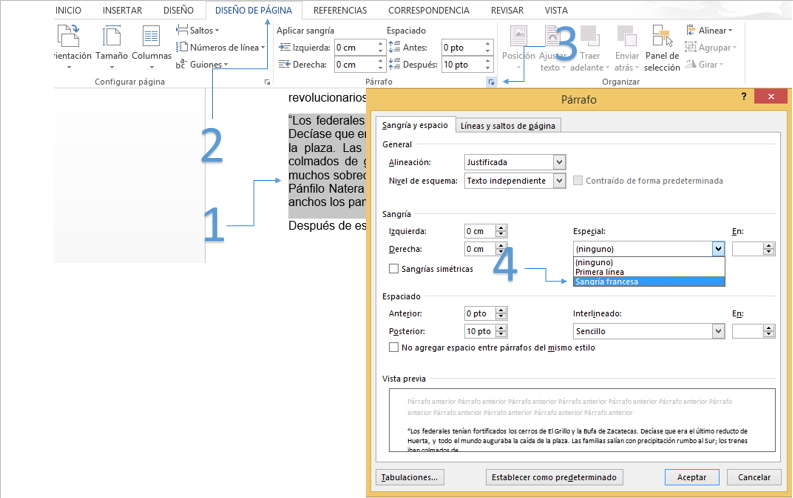Viewport: 793px width, 498px height.
Task: Click the Posición icon
Action: point(518,39)
